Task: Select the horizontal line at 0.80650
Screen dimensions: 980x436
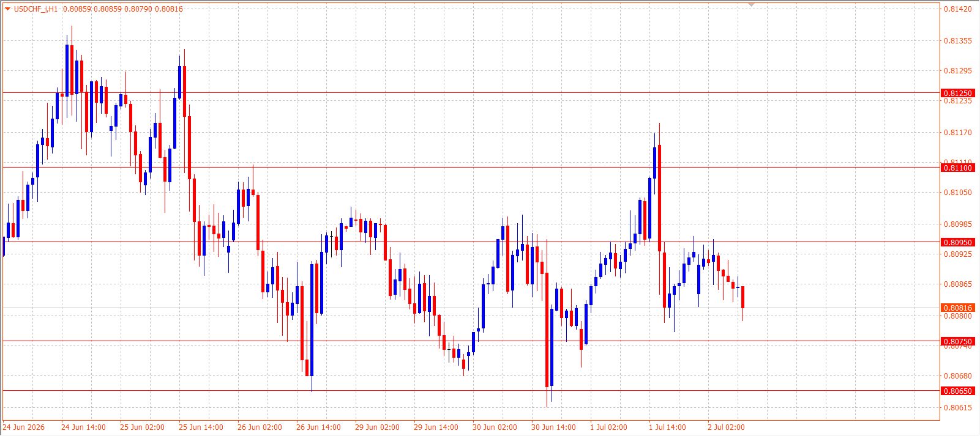Action: [471, 391]
